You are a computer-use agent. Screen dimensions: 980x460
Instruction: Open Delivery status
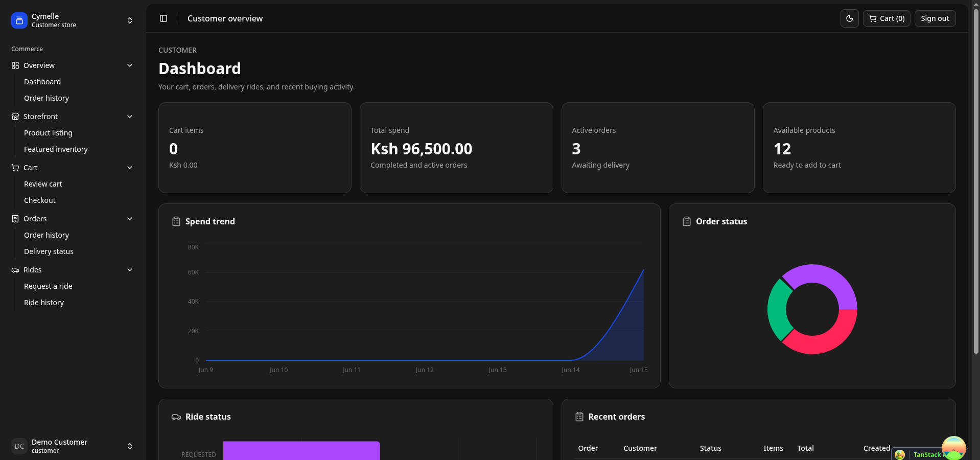click(x=49, y=251)
